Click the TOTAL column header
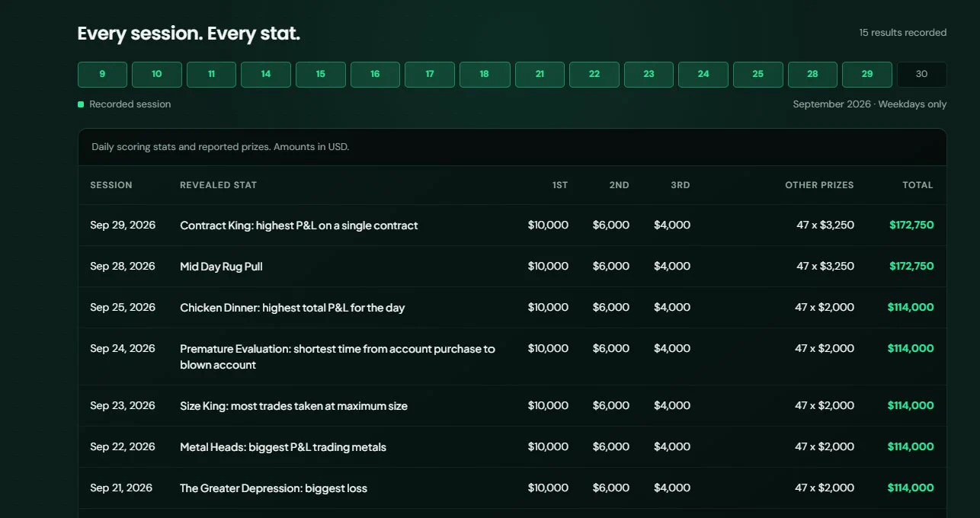 918,185
